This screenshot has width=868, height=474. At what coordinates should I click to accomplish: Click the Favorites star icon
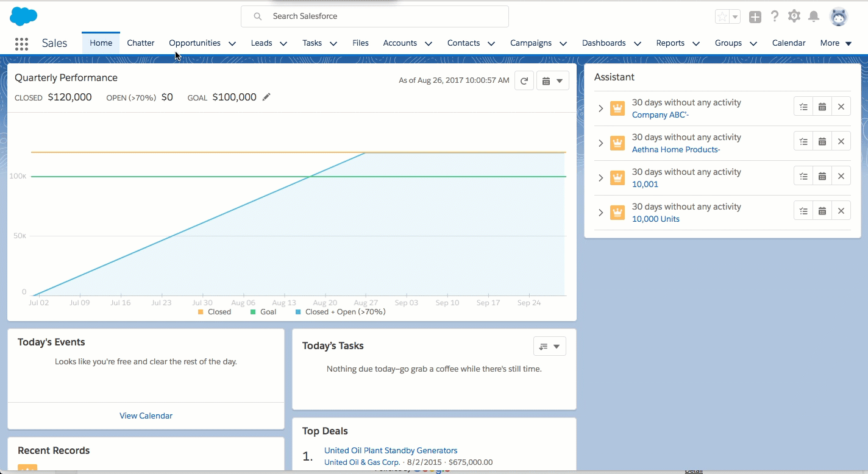[x=722, y=17]
